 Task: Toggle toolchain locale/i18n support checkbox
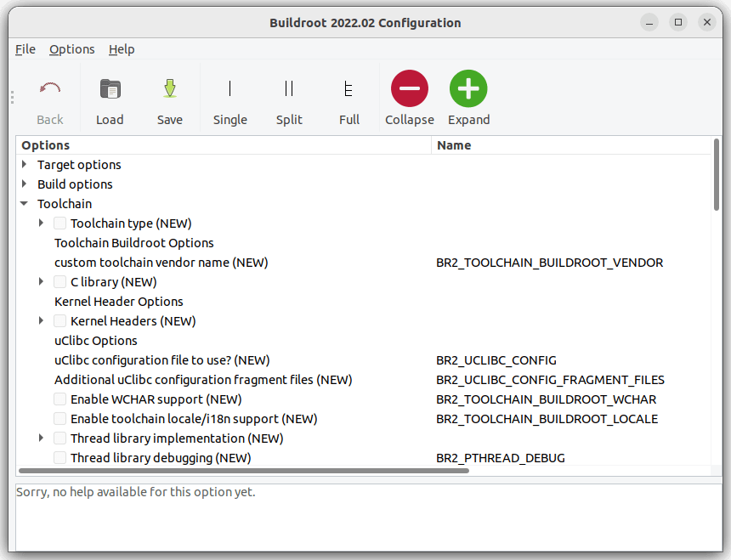[60, 419]
